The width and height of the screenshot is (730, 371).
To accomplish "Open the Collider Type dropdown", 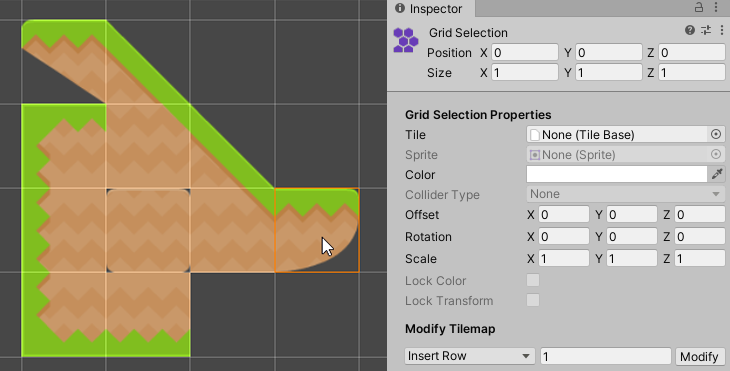I will tap(626, 194).
